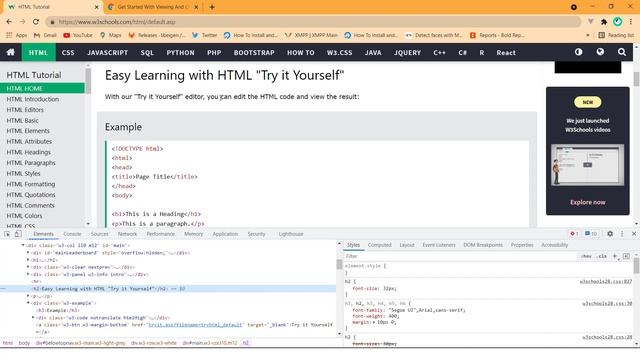Click the w3schools28.css:827 source link
Image resolution: width=640 pixels, height=360 pixels.
(x=606, y=282)
